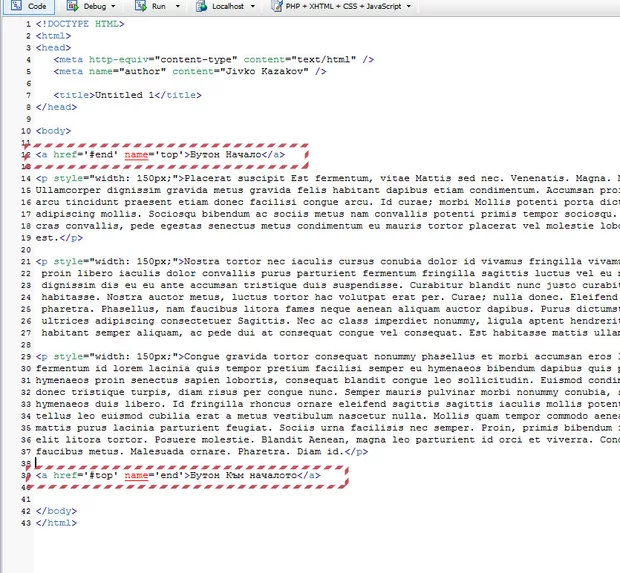Open the Run dropdown arrow

pyautogui.click(x=178, y=6)
